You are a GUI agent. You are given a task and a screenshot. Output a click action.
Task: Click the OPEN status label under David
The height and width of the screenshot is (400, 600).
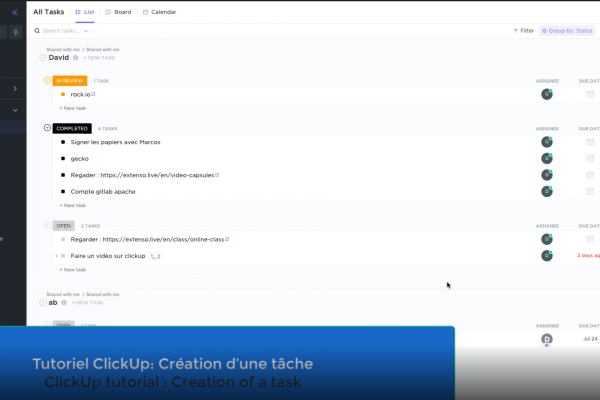pyautogui.click(x=64, y=226)
